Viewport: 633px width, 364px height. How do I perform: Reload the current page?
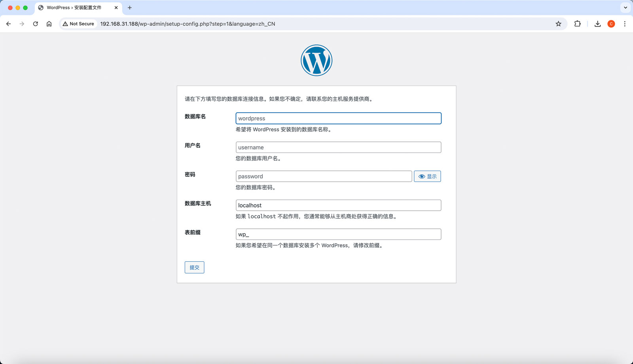pyautogui.click(x=35, y=24)
